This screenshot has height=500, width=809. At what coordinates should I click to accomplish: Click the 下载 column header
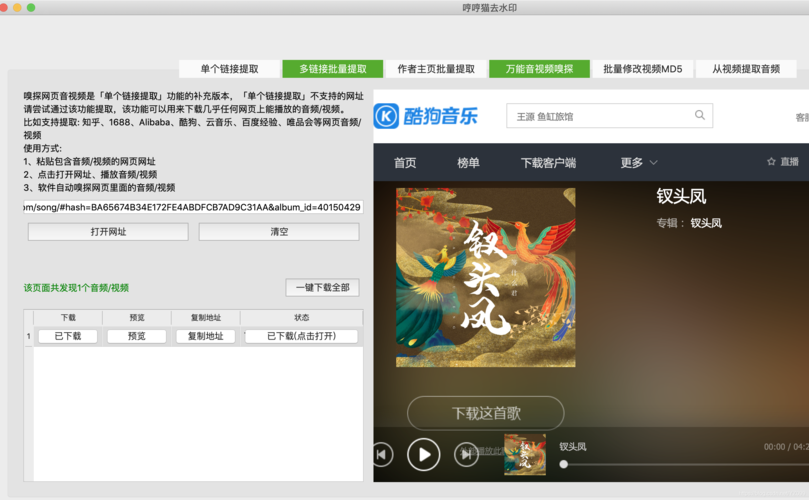tap(68, 317)
